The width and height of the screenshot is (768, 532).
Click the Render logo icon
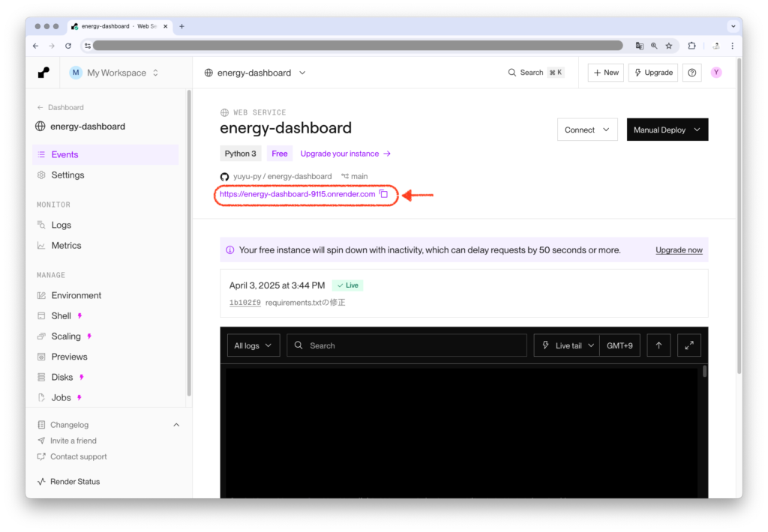[x=43, y=73]
